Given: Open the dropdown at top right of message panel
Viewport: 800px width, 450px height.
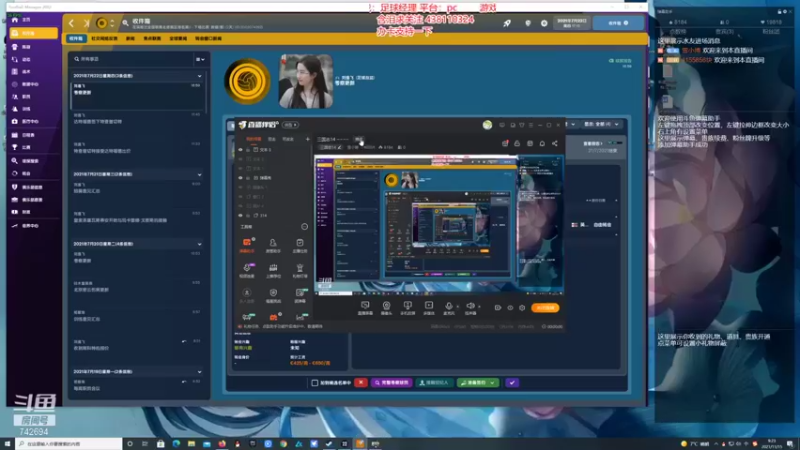Looking at the screenshot, I should pos(602,124).
